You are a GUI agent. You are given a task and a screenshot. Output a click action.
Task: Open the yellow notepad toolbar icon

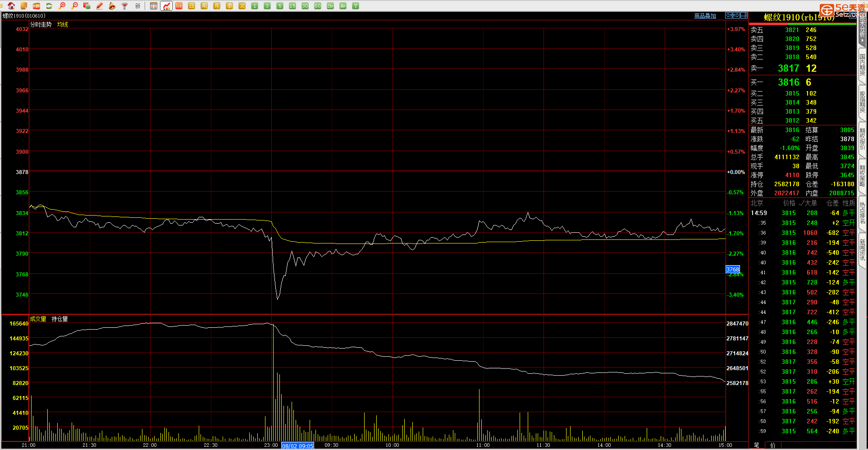(24, 6)
